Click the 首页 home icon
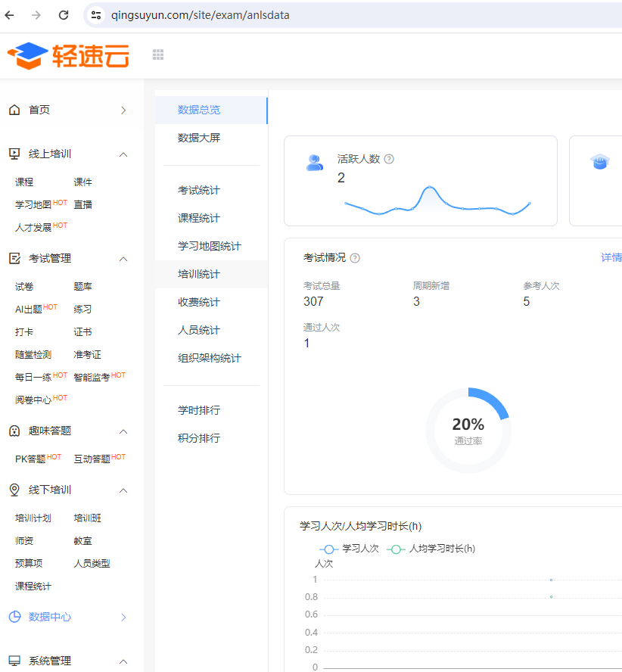Image resolution: width=622 pixels, height=672 pixels. pyautogui.click(x=14, y=110)
